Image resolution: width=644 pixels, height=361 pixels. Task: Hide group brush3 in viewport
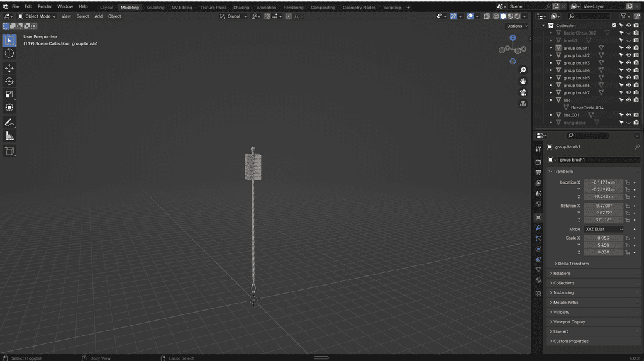coord(628,63)
